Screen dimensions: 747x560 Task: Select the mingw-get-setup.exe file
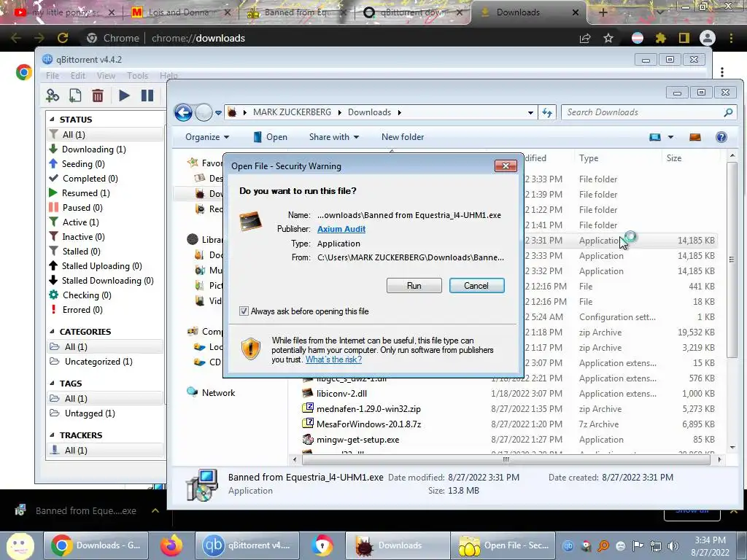tap(357, 440)
